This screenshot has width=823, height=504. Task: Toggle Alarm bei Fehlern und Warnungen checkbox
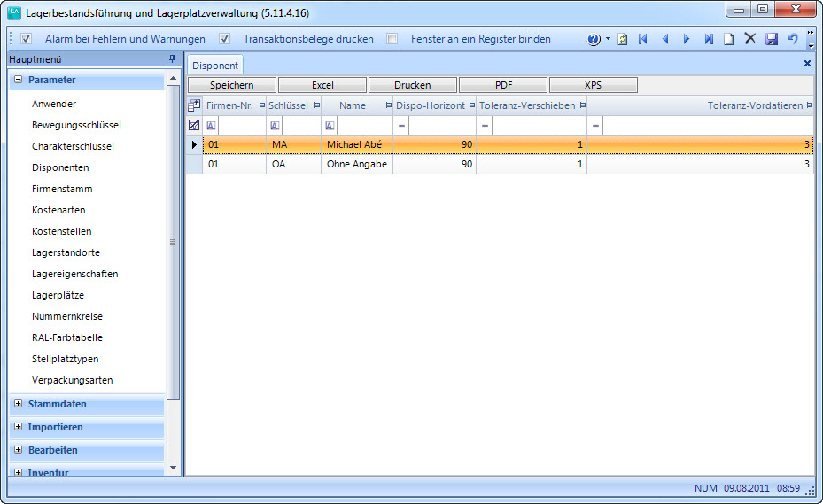(27, 39)
